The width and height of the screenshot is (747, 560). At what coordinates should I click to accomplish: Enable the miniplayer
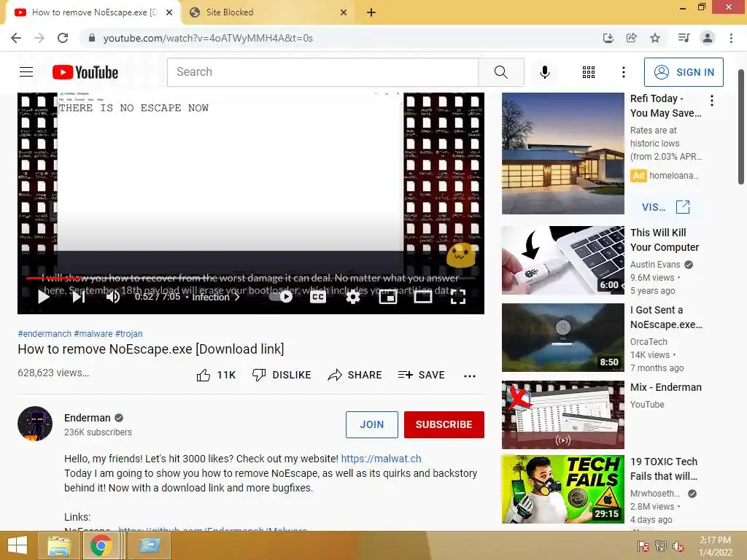pos(388,297)
